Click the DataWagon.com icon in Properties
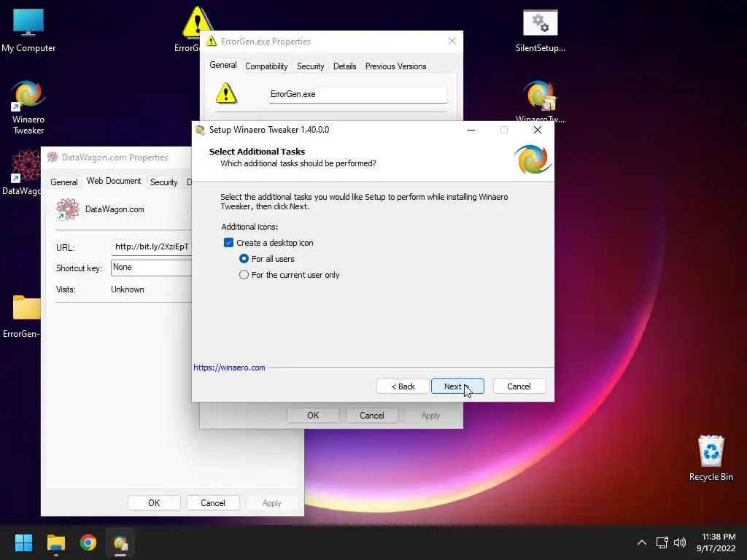 (x=67, y=209)
